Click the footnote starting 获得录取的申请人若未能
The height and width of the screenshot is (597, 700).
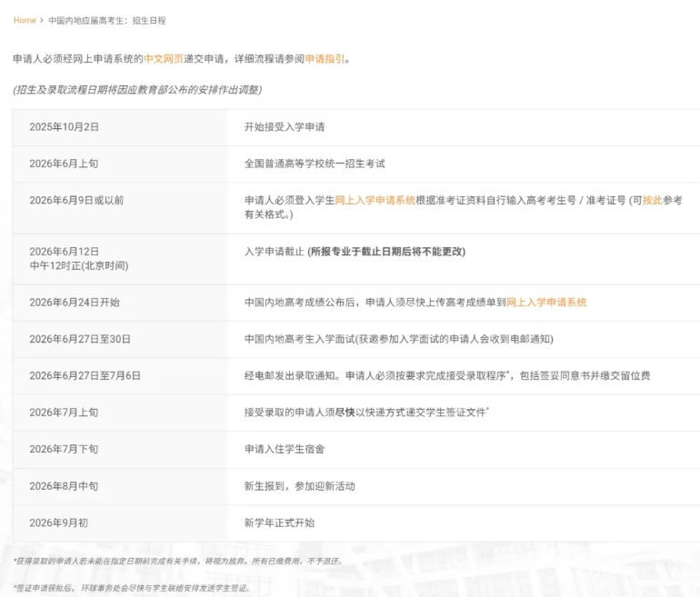[x=177, y=562]
